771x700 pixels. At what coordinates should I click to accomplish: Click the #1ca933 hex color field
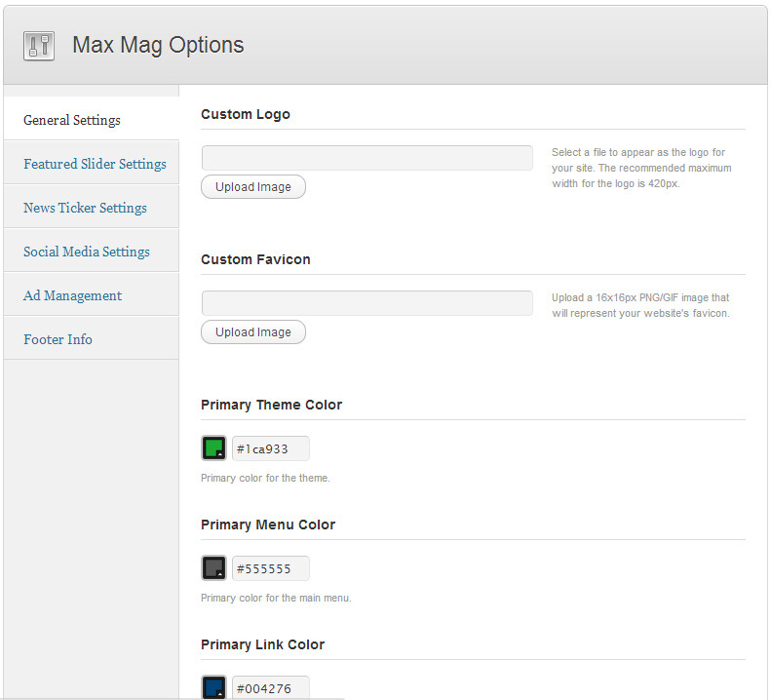(x=270, y=448)
